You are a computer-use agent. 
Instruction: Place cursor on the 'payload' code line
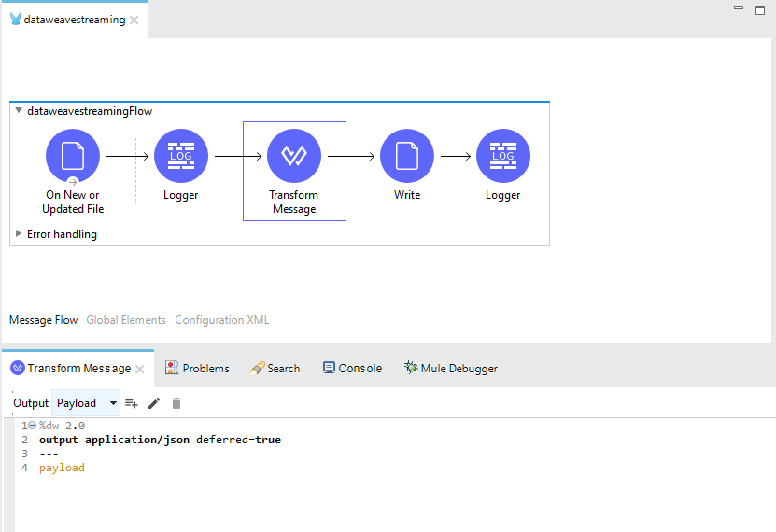pos(62,468)
